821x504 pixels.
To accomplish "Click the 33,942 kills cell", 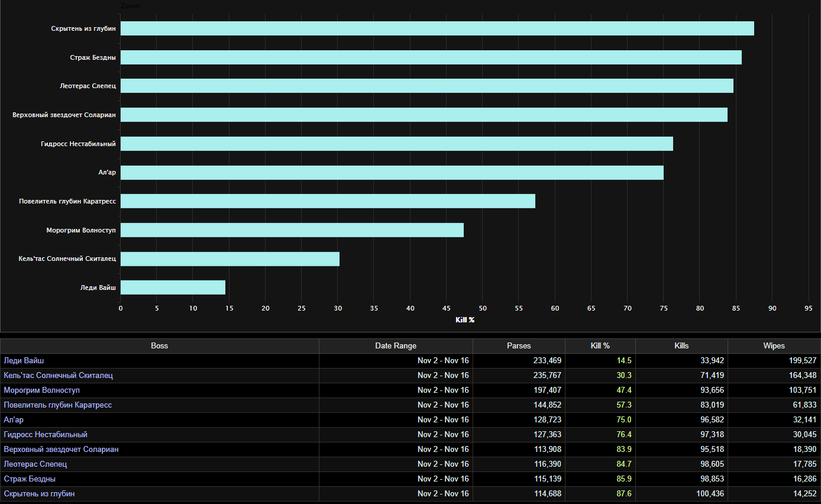I will pos(681,360).
